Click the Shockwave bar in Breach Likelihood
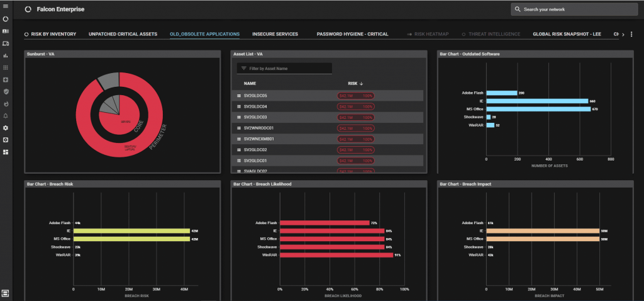Viewport: 644px width, 301px height. (332, 247)
